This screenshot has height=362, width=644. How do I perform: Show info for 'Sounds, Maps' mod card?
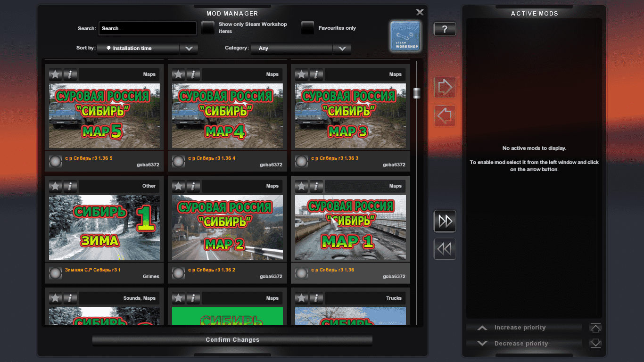click(70, 298)
